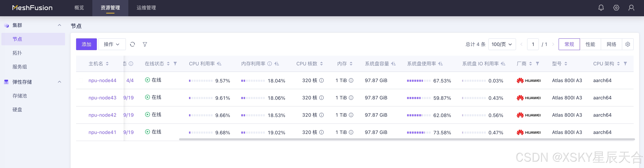Click the 0.43% disk IO value
Image resolution: width=644 pixels, height=168 pixels.
(496, 98)
